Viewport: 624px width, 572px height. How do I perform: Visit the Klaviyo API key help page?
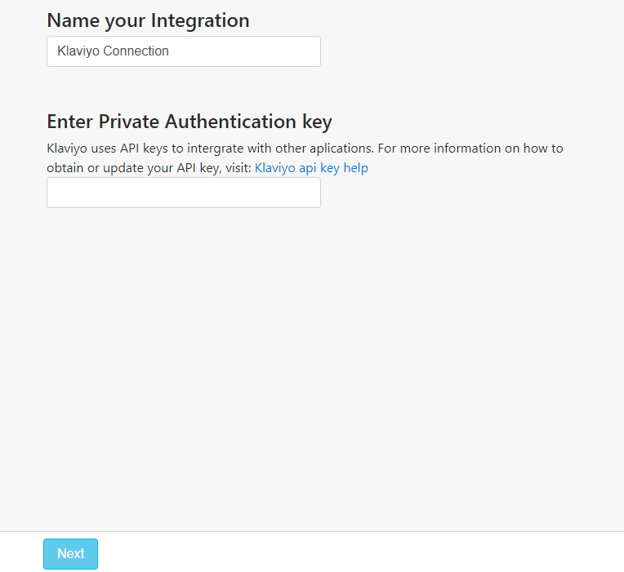[x=311, y=168]
